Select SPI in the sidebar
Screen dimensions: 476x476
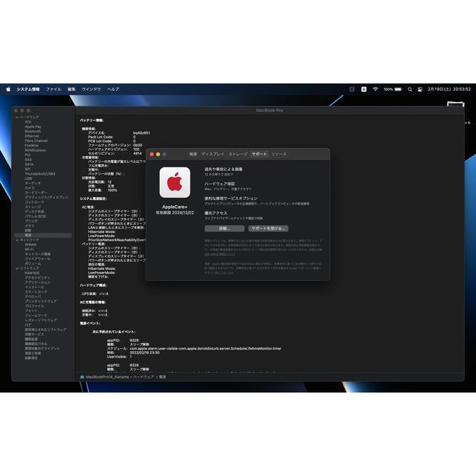tap(28, 169)
